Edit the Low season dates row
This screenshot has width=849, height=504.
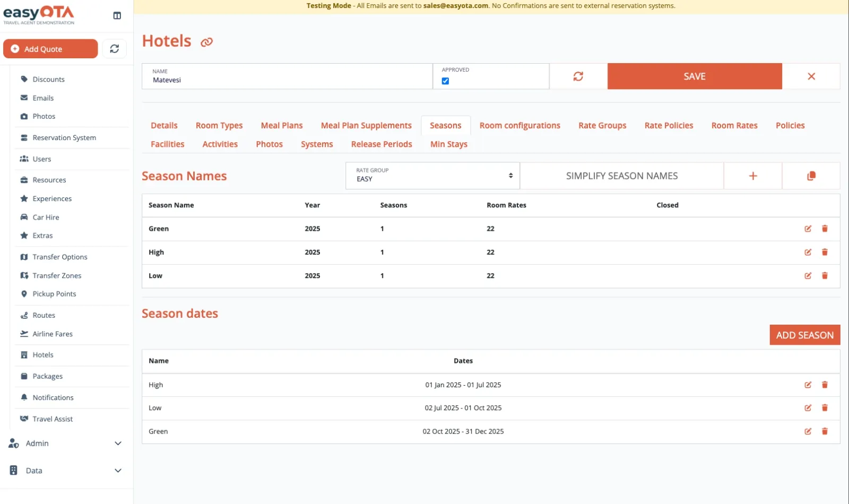808,408
